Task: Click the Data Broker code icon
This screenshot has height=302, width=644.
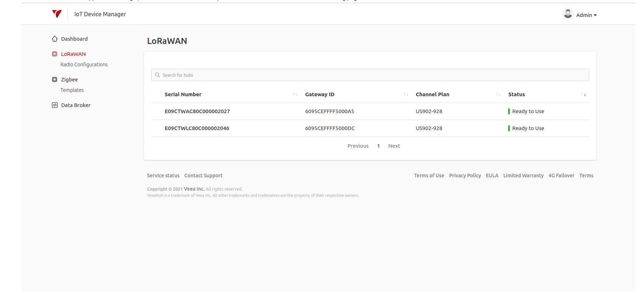Action: pos(55,105)
